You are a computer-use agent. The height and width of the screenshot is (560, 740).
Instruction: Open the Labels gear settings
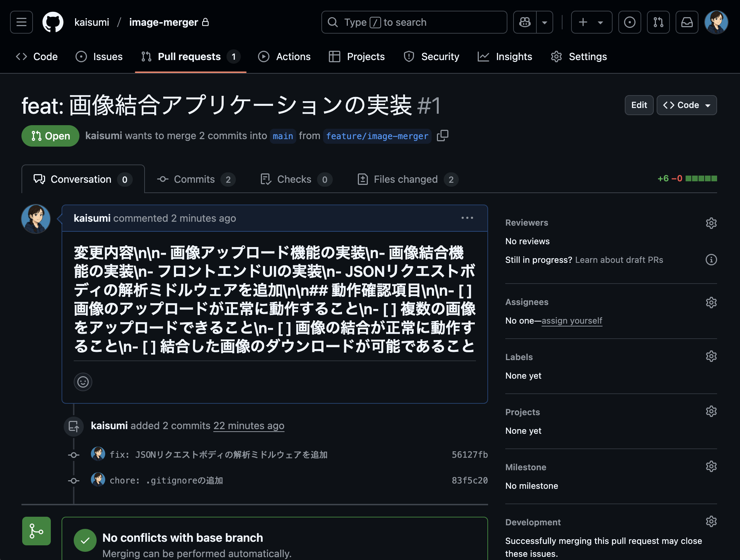[x=711, y=357]
